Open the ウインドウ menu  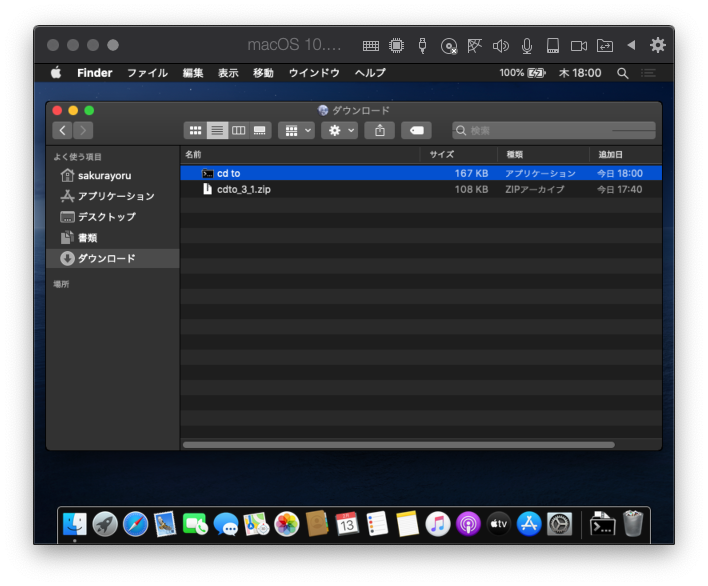pos(314,73)
